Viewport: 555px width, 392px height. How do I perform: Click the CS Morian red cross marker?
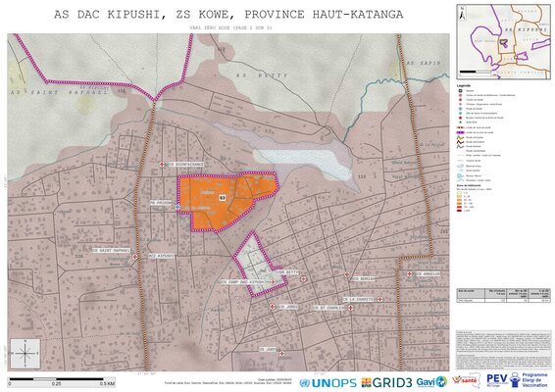[x=347, y=274]
